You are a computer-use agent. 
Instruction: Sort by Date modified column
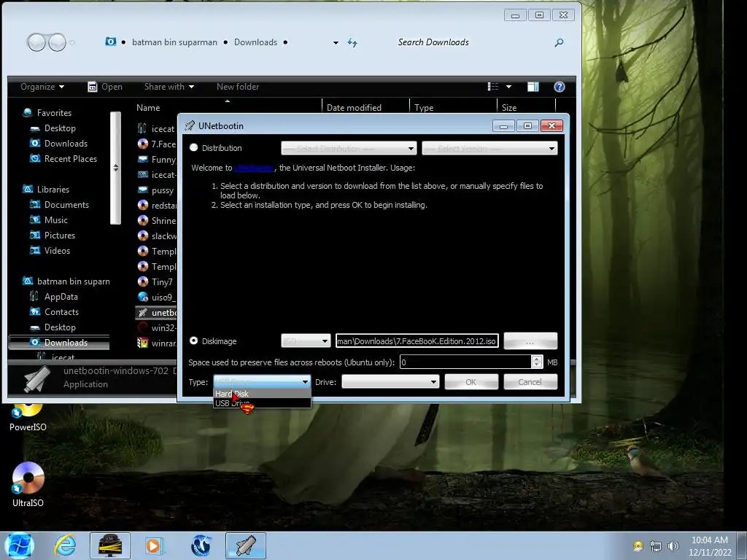[354, 108]
